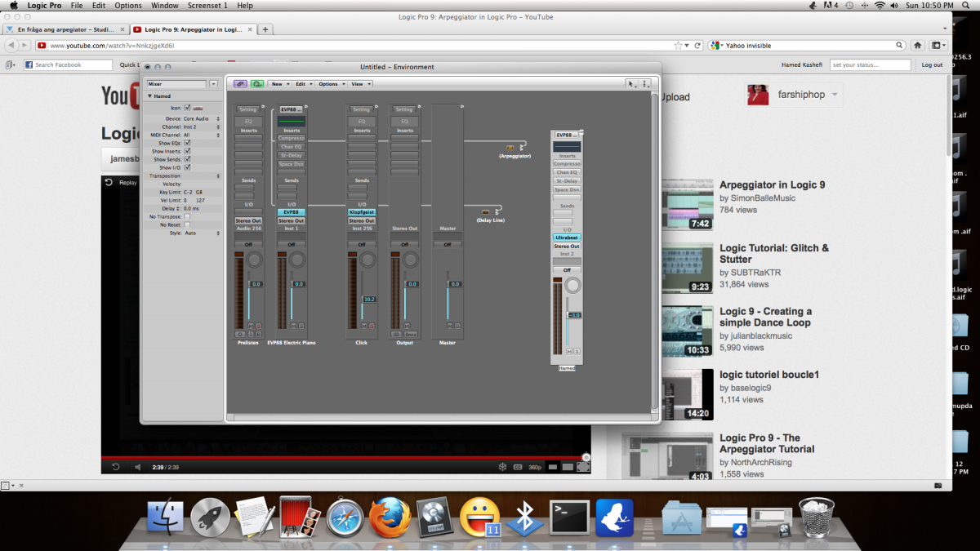Open the View menu in Environment window

coord(360,84)
